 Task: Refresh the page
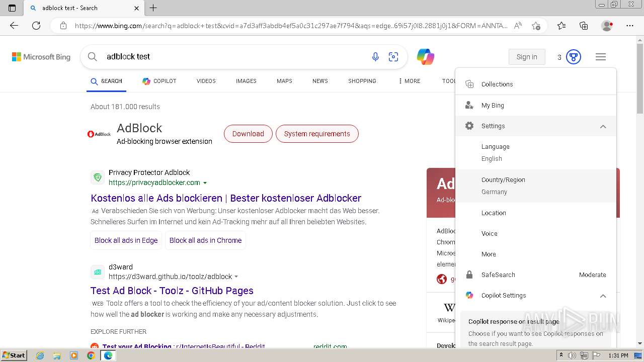point(36,26)
